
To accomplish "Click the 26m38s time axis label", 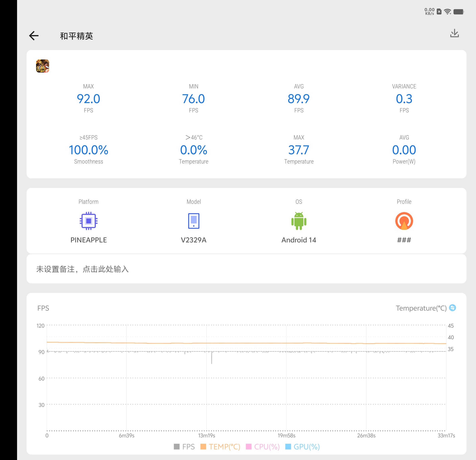I will coord(366,435).
